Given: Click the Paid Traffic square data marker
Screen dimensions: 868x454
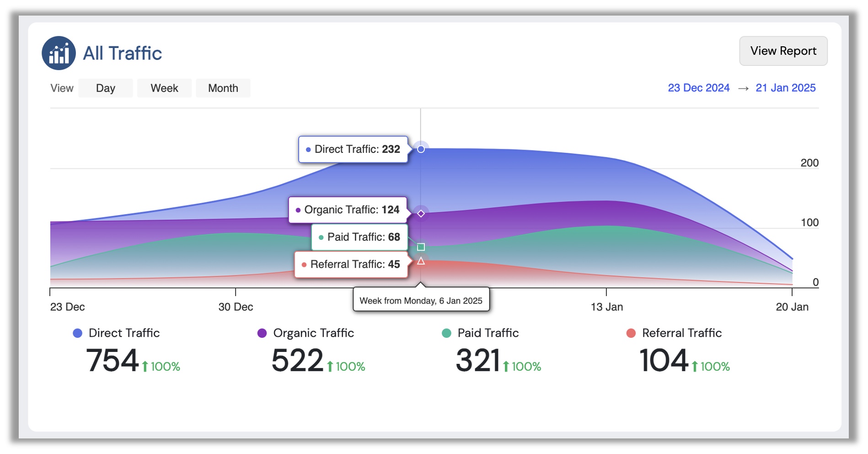Looking at the screenshot, I should tap(421, 247).
